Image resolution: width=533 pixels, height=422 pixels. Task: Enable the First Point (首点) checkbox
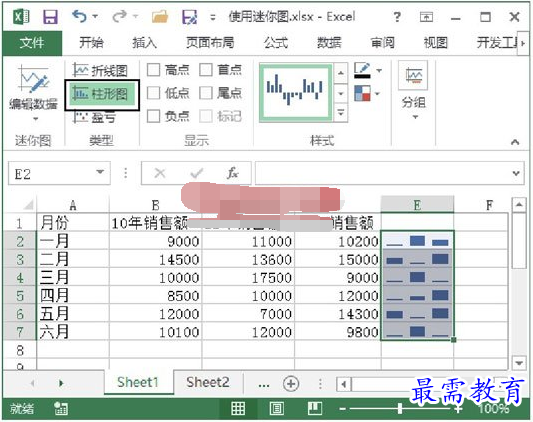(x=206, y=70)
